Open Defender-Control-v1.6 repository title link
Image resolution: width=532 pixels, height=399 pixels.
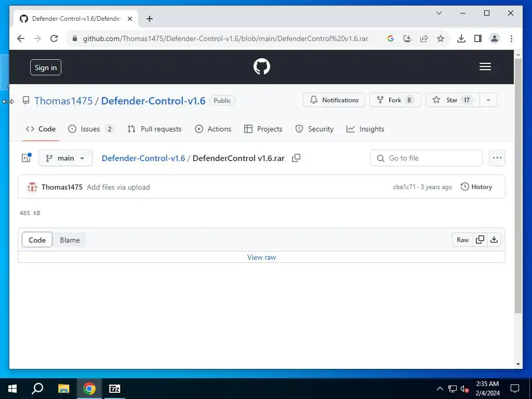coord(153,101)
